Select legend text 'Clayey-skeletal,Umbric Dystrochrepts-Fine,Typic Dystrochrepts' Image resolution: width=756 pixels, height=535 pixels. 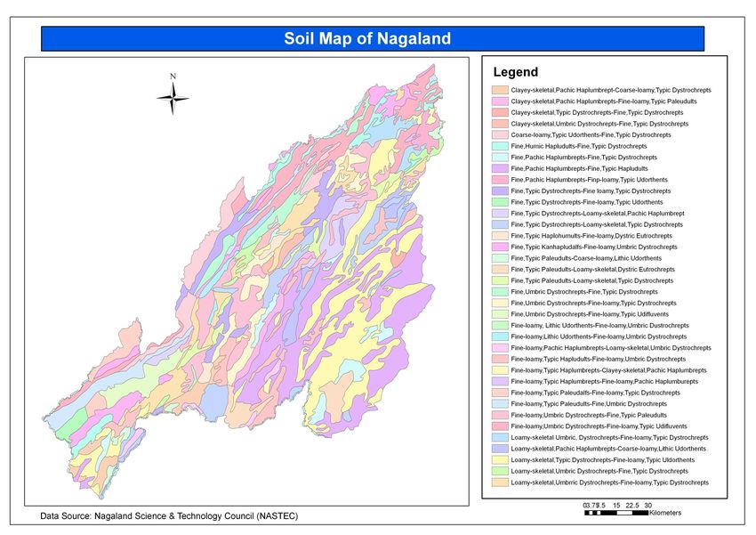pyautogui.click(x=599, y=124)
